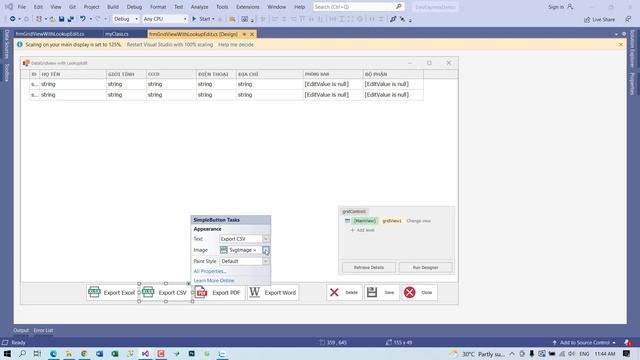This screenshot has height=360, width=640.
Task: Switch to myClass.cs tab
Action: point(117,34)
